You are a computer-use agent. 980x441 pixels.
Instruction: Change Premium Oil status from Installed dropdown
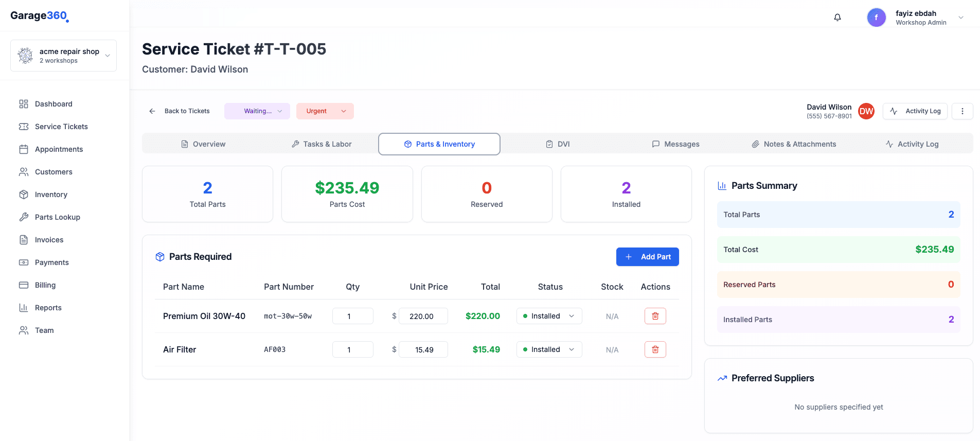pos(549,316)
